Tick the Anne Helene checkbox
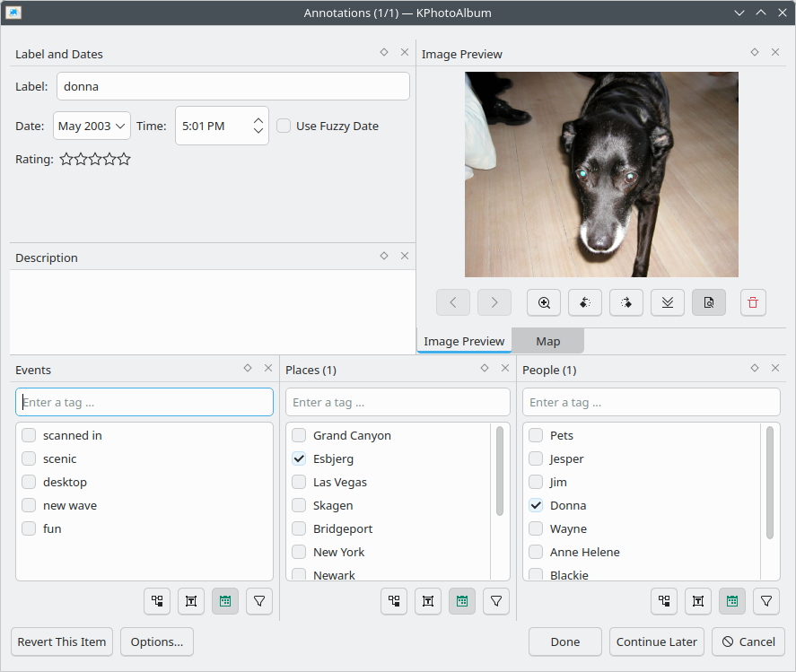 (x=536, y=552)
